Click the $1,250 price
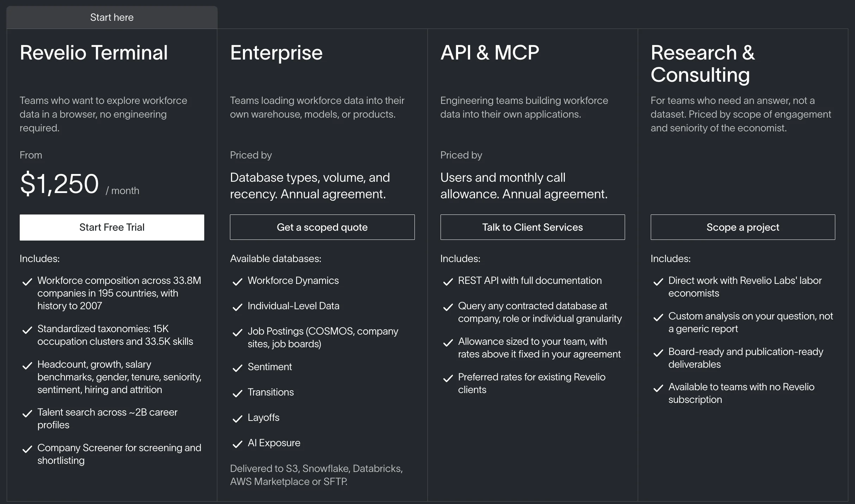The width and height of the screenshot is (855, 504). [x=60, y=183]
